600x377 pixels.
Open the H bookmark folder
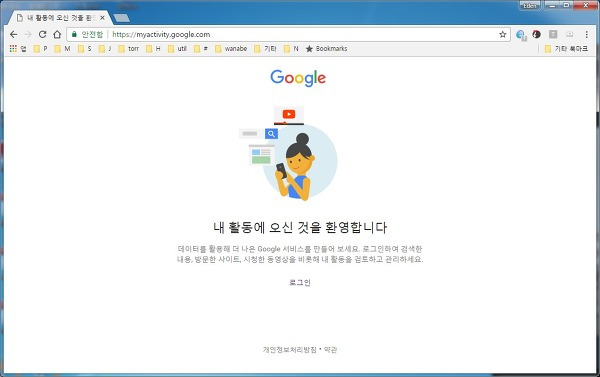point(153,49)
